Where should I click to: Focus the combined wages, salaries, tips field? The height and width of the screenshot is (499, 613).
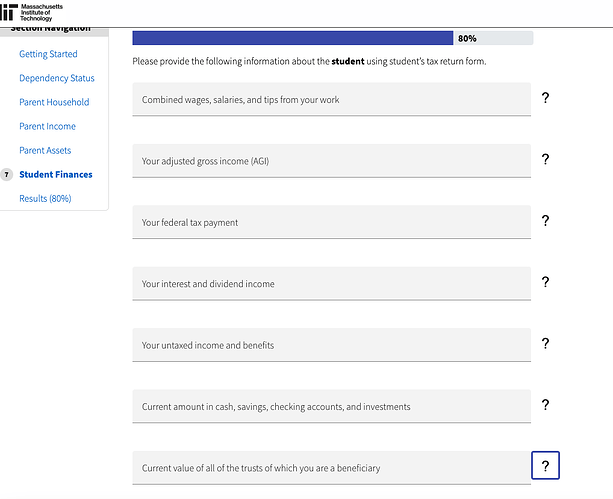(331, 99)
